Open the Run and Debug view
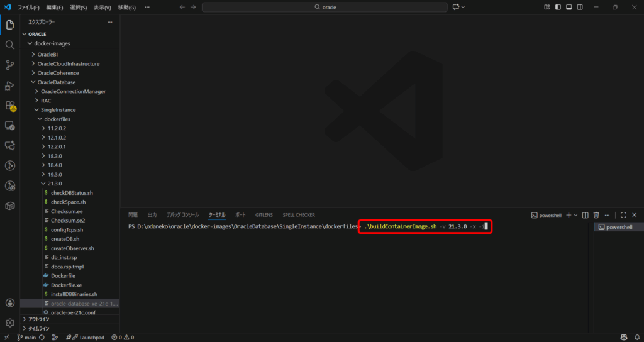This screenshot has height=342, width=644. (x=10, y=85)
